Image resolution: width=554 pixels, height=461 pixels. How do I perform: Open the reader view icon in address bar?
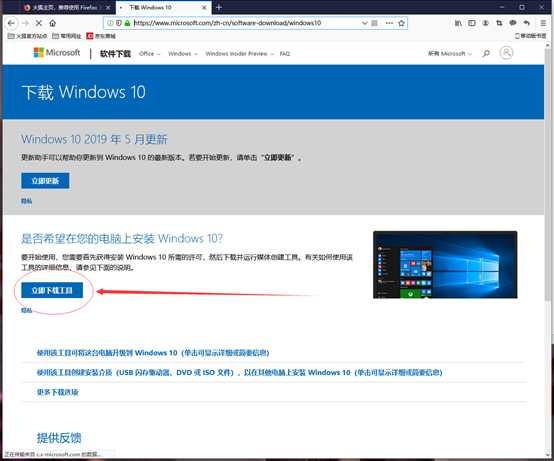pyautogui.click(x=375, y=23)
